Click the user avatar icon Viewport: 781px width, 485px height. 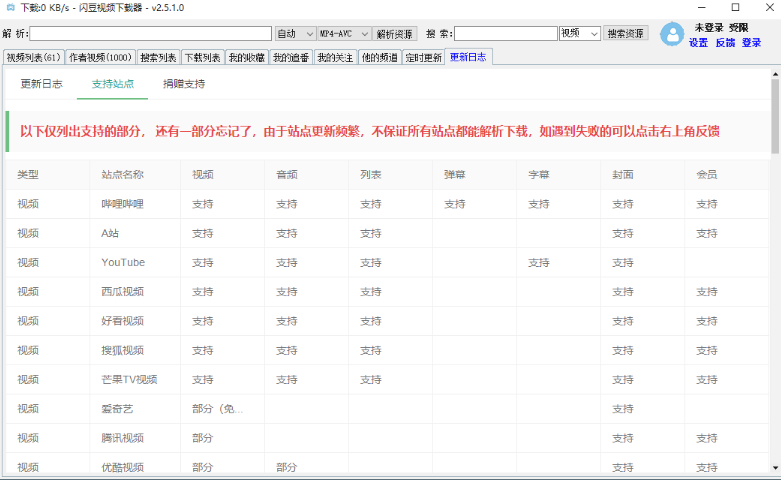[672, 34]
